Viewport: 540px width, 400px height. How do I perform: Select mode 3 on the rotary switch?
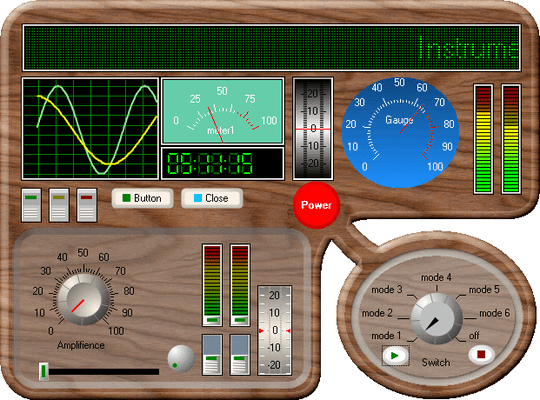coord(386,290)
